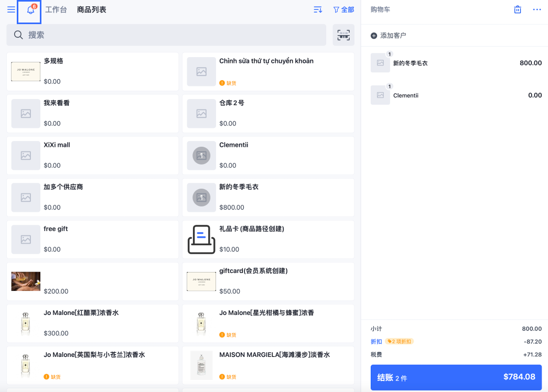548x392 pixels.
Task: Click 缺货 warning under 英国梨与小苍兰
Action: pyautogui.click(x=52, y=377)
